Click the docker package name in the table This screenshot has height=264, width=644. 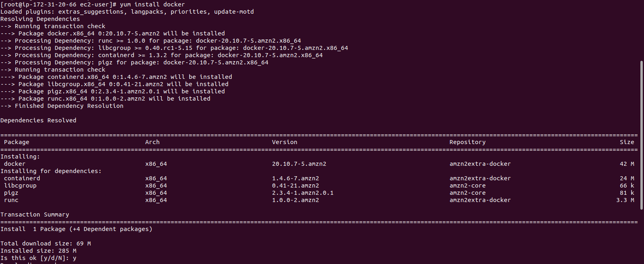pyautogui.click(x=15, y=164)
